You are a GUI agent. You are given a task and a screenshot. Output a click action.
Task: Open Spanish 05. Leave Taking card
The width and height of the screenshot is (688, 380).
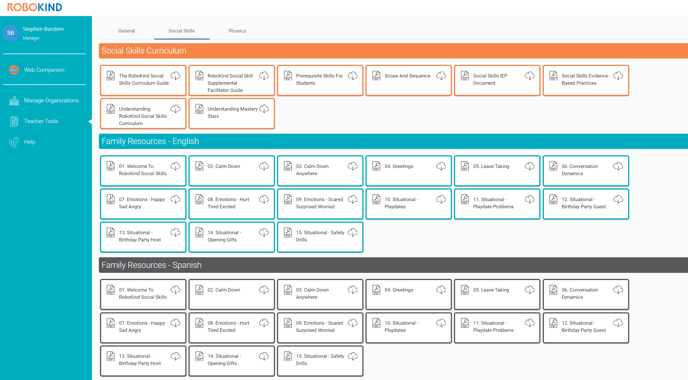(x=497, y=294)
